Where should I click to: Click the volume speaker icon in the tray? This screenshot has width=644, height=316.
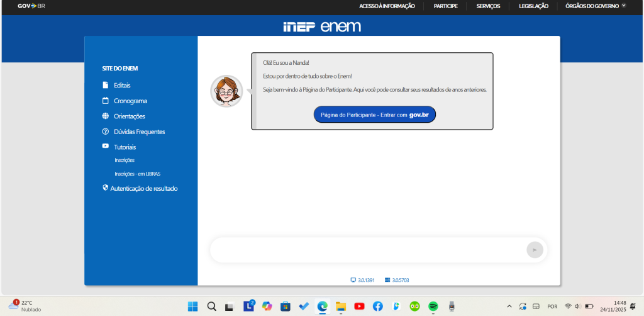pyautogui.click(x=578, y=306)
